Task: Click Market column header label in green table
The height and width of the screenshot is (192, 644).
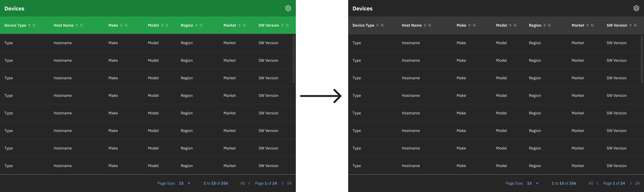Action: 230,25
